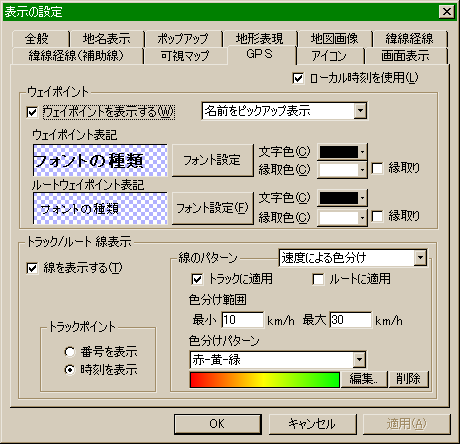The height and width of the screenshot is (444, 460).
Task: Click the キャンセル button
Action: pos(312,424)
